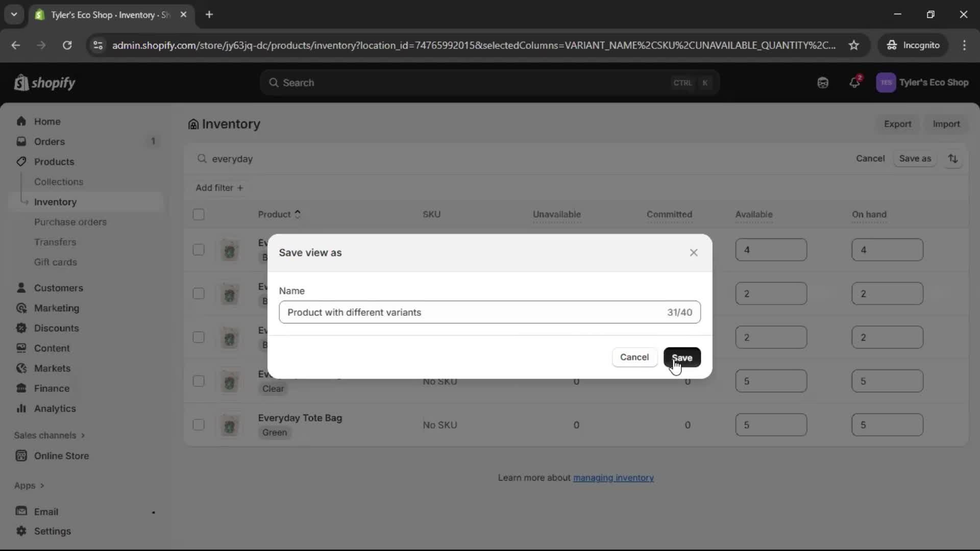Open the Discounts page
This screenshot has height=551, width=980.
56,328
